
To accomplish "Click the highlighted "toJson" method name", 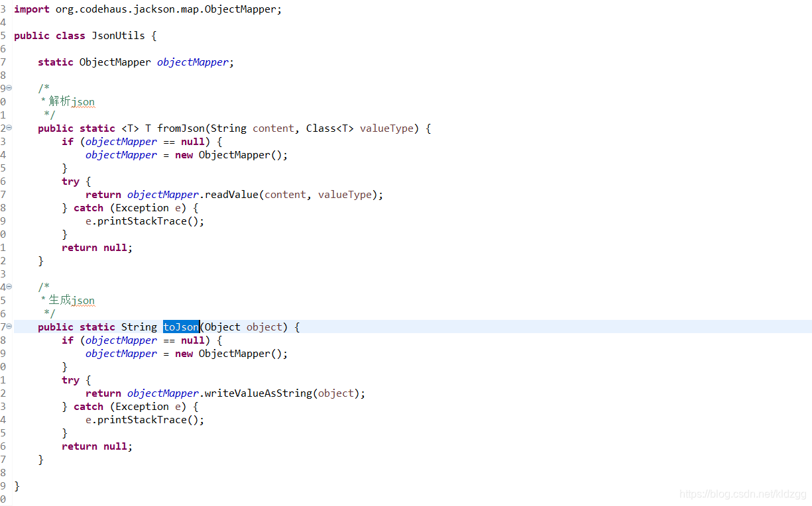I will click(x=181, y=327).
